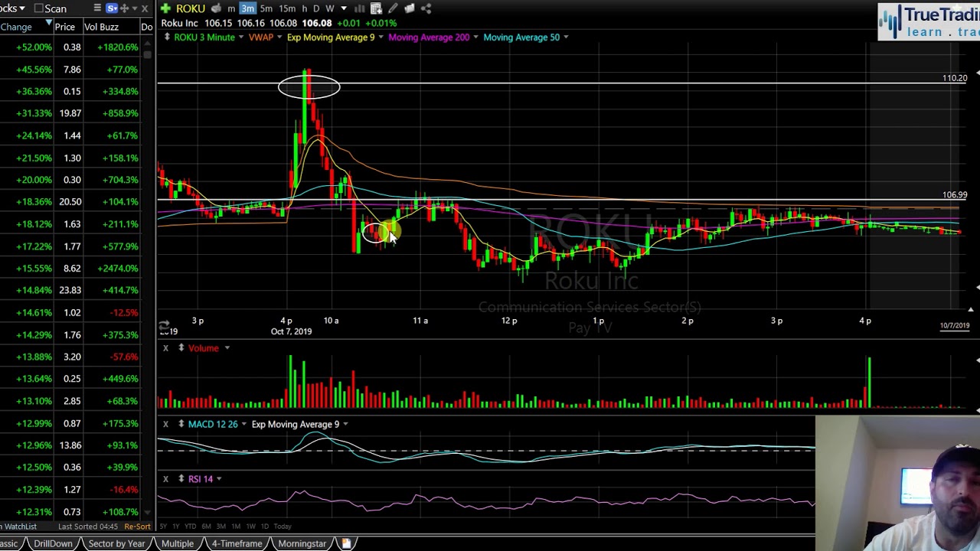Image resolution: width=980 pixels, height=551 pixels.
Task: Switch to the Morningstar tab
Action: (302, 543)
